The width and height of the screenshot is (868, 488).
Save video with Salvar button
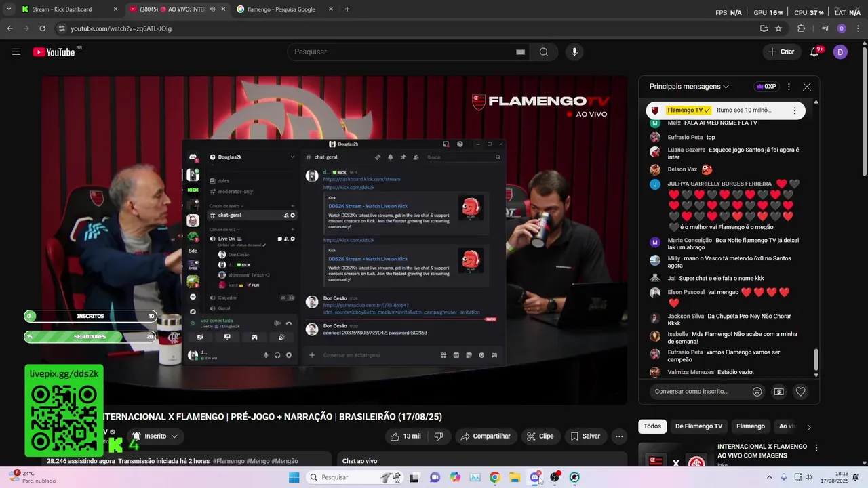pyautogui.click(x=585, y=436)
